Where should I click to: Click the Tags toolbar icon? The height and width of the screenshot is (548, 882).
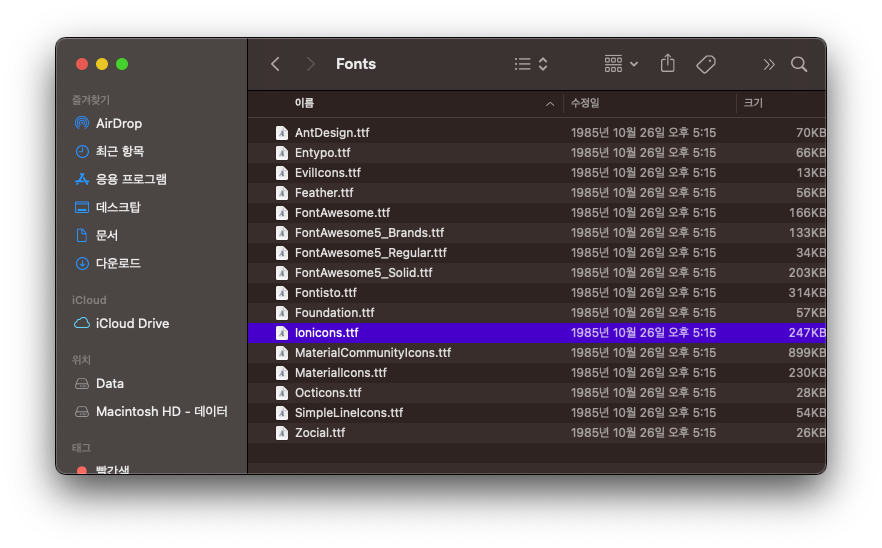click(705, 64)
